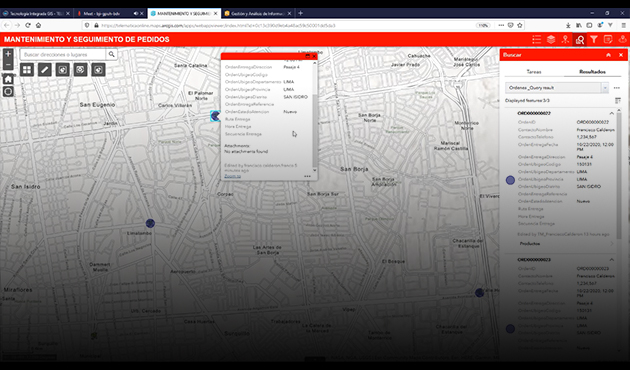630x370 pixels.
Task: Click the 110% zoom level indicator
Action: [x=483, y=25]
